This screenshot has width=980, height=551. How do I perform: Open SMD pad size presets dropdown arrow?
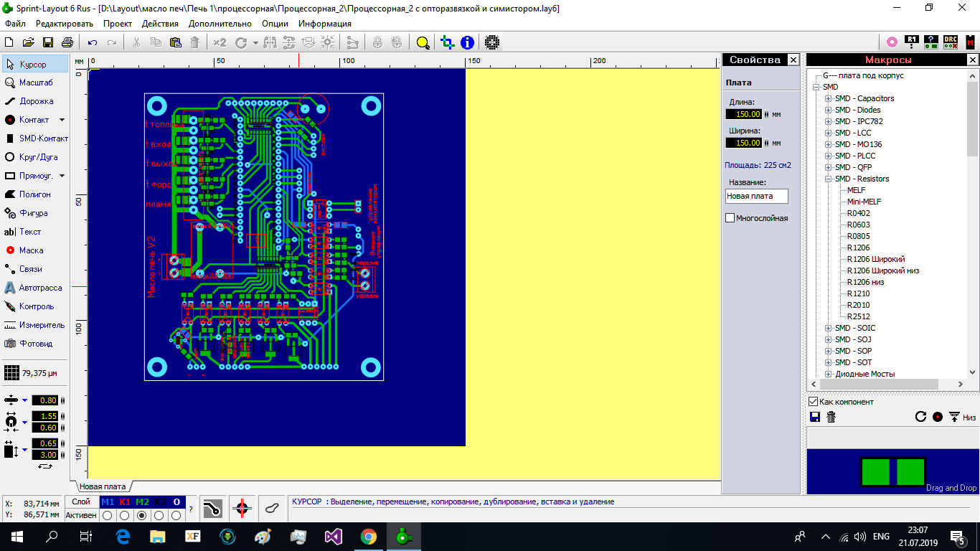(x=25, y=449)
